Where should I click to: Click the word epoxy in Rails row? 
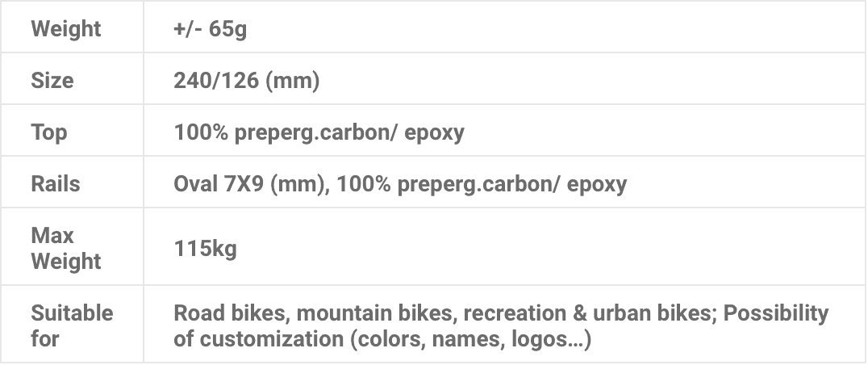click(597, 184)
